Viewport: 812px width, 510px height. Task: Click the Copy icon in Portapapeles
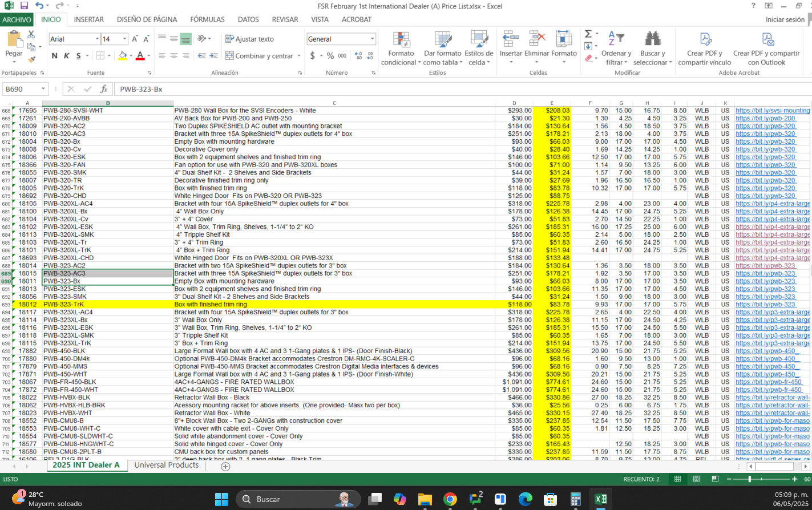pyautogui.click(x=31, y=47)
